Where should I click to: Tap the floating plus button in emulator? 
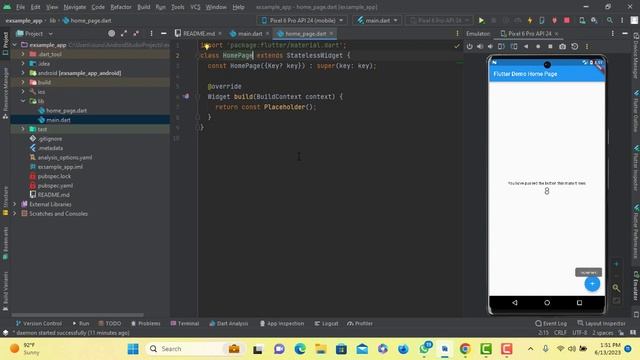pos(592,284)
